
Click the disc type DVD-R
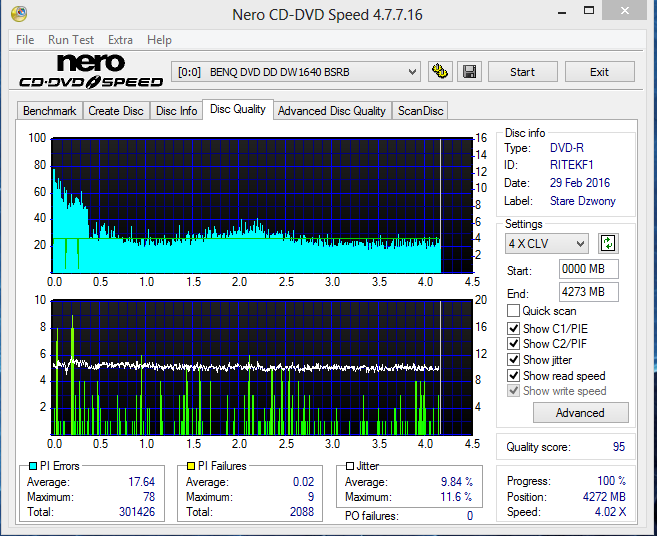567,148
